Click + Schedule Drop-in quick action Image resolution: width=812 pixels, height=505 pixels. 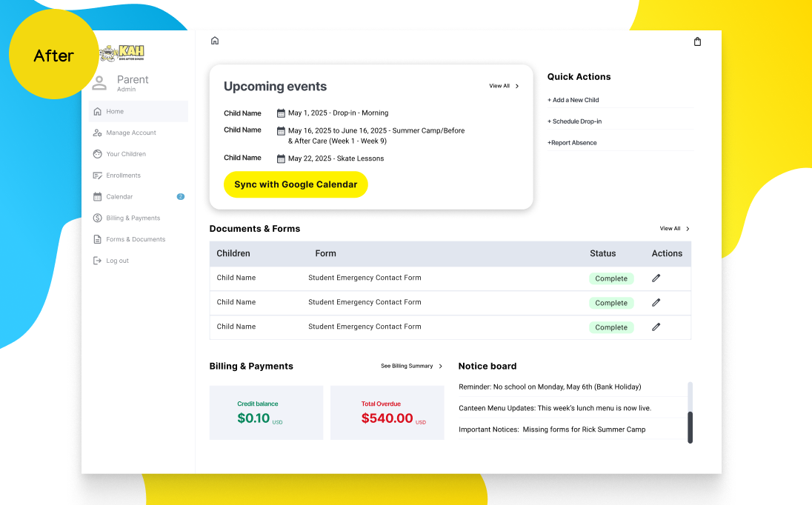[575, 121]
